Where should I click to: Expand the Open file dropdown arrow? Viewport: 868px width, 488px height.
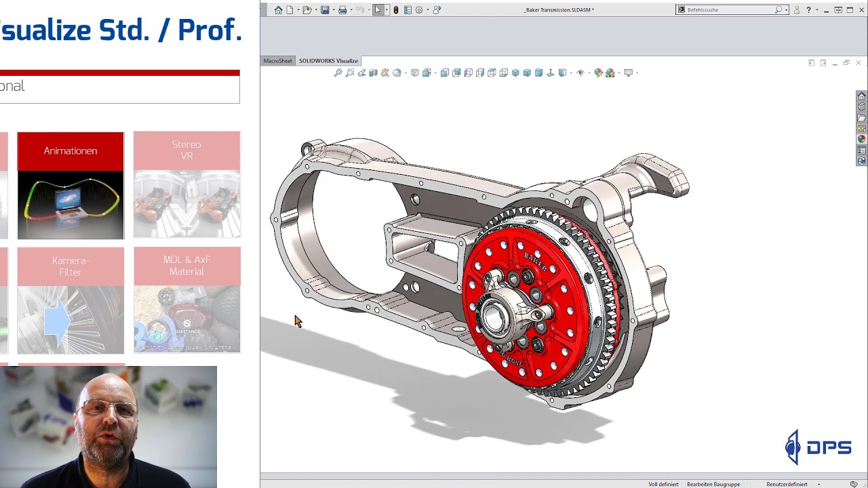pos(316,10)
